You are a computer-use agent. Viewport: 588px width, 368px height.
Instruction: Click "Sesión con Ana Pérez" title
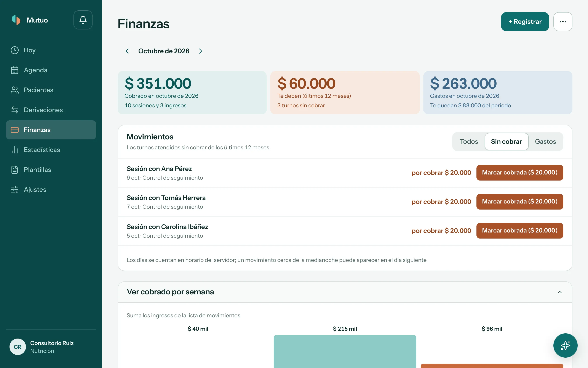[159, 169]
